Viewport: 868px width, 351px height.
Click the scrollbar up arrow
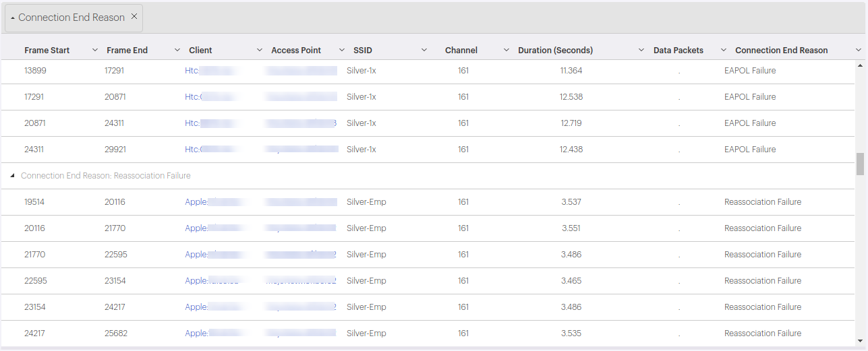[x=860, y=66]
